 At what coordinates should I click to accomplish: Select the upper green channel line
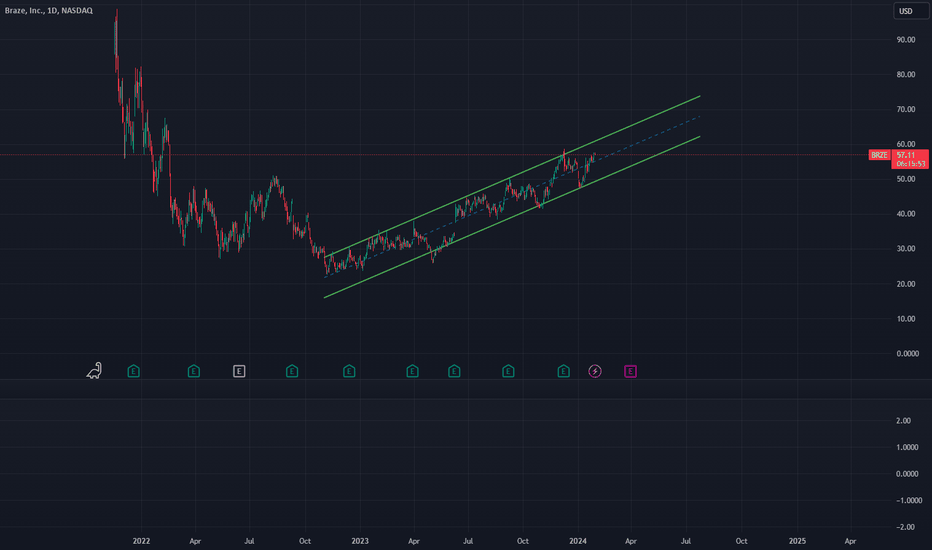coord(512,176)
